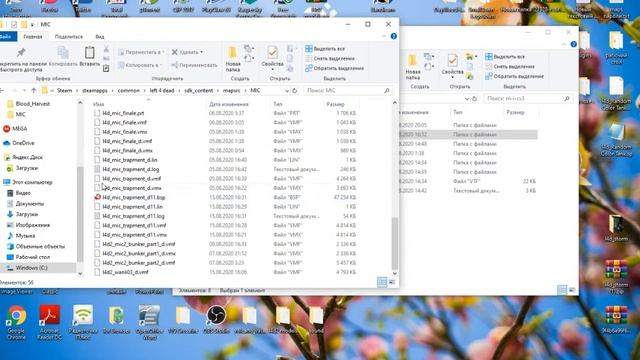Image resolution: width=640 pixels, height=360 pixels.
Task: Switch the background window to details view
Action: [x=562, y=290]
